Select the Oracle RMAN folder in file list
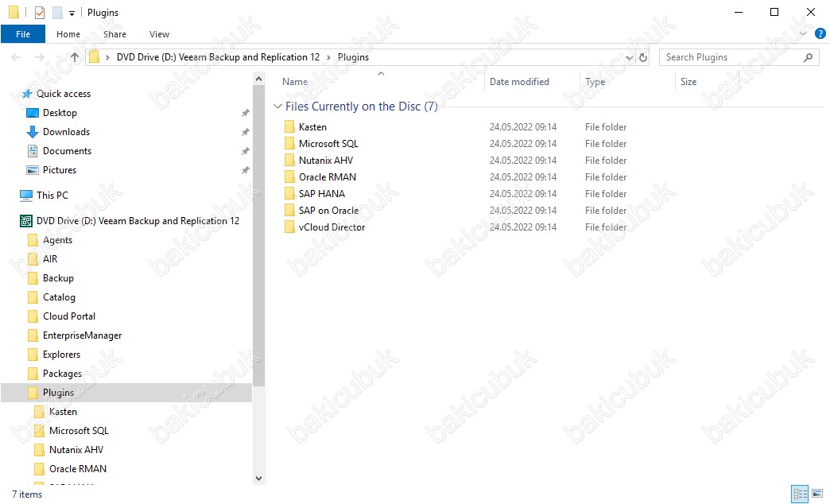This screenshot has height=504, width=830. (x=327, y=176)
